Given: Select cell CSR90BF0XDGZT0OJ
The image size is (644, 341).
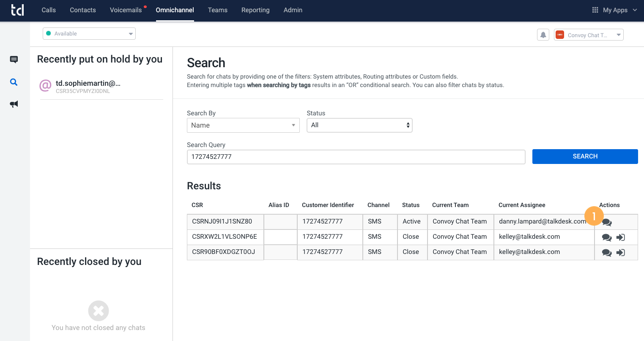Looking at the screenshot, I should pos(225,252).
